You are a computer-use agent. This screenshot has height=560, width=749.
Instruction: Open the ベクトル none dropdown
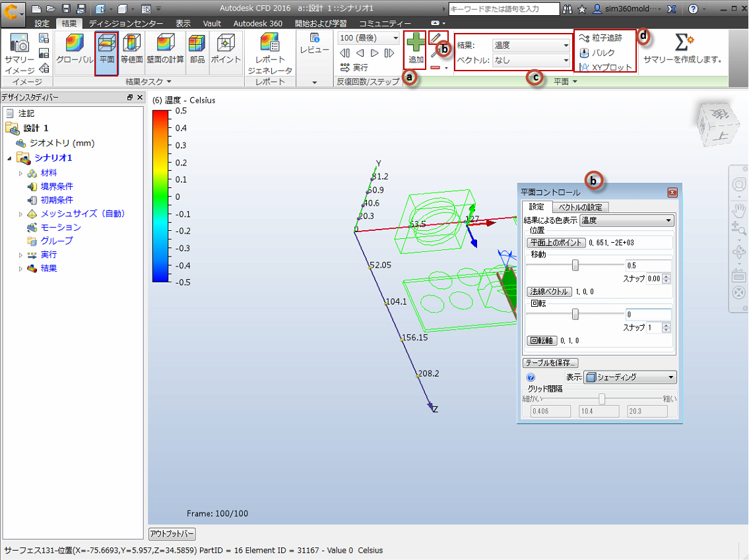(x=531, y=60)
